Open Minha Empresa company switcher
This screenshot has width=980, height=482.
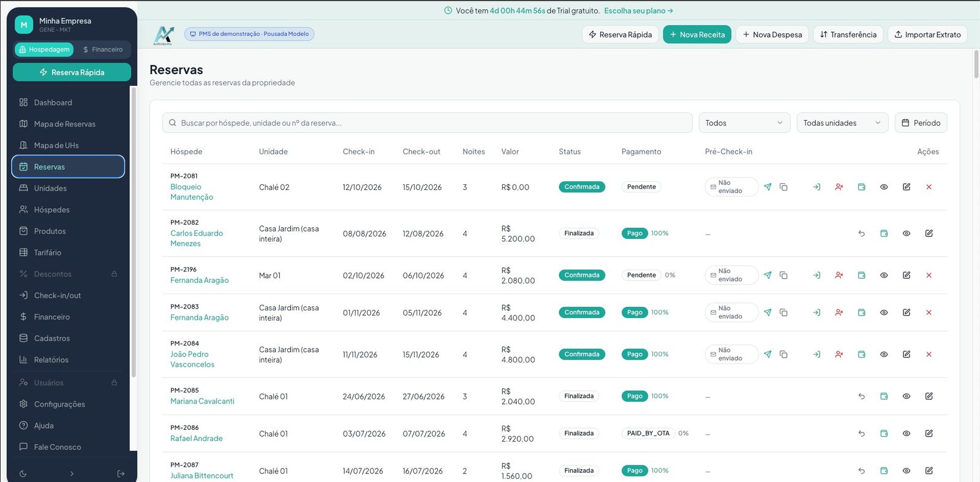point(65,24)
